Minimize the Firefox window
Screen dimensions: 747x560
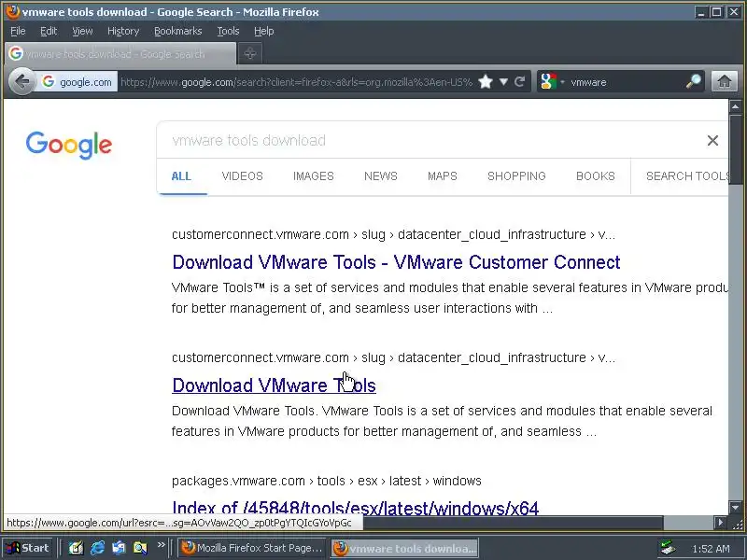tap(700, 12)
